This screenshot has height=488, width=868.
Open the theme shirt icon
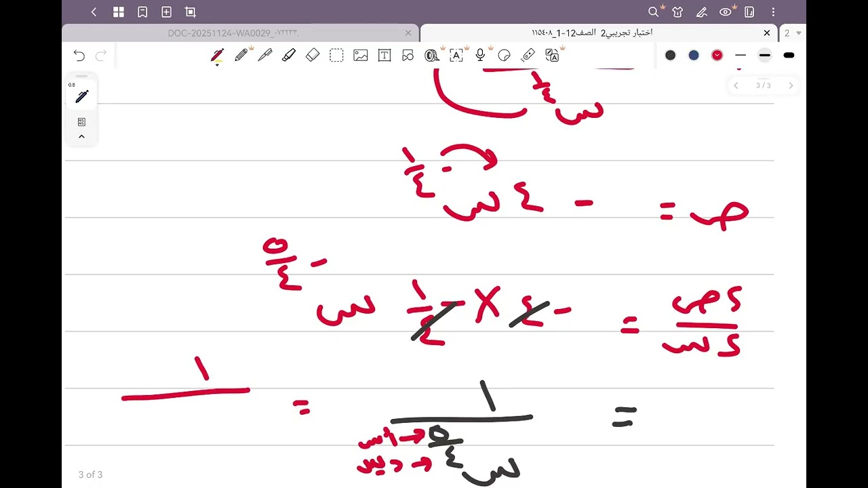677,12
